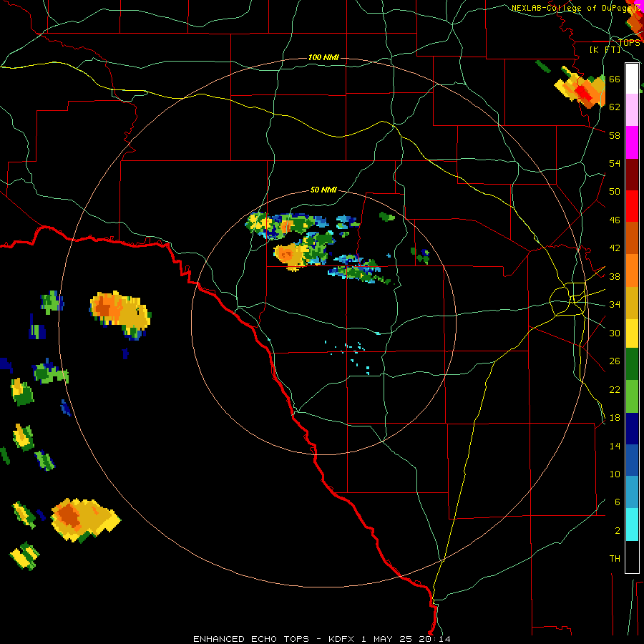Image resolution: width=644 pixels, height=644 pixels.
Task: Click the "100 NMI" range ring label
Action: [x=323, y=57]
